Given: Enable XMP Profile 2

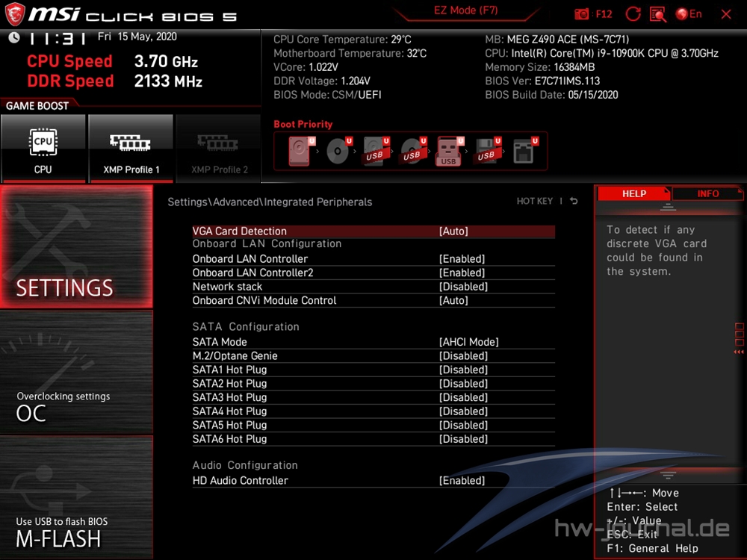Looking at the screenshot, I should [x=219, y=149].
